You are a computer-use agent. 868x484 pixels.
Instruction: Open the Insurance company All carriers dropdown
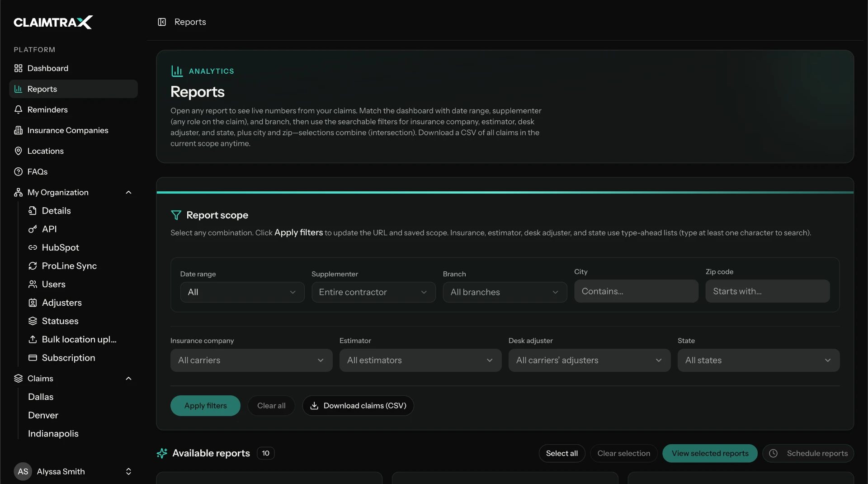click(251, 360)
